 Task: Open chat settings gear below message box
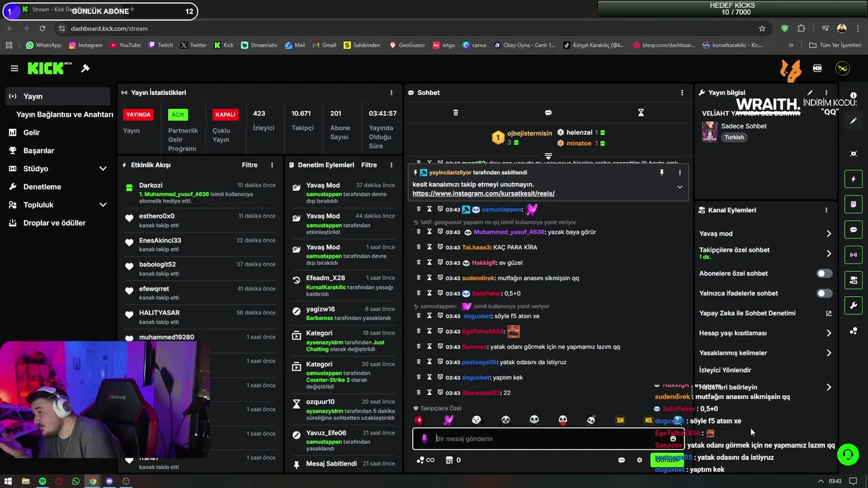pyautogui.click(x=639, y=460)
